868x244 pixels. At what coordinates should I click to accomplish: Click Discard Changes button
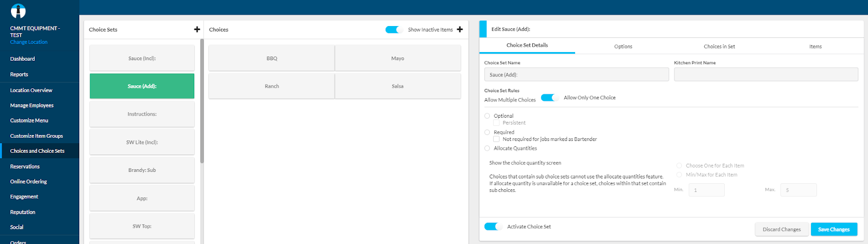781,229
